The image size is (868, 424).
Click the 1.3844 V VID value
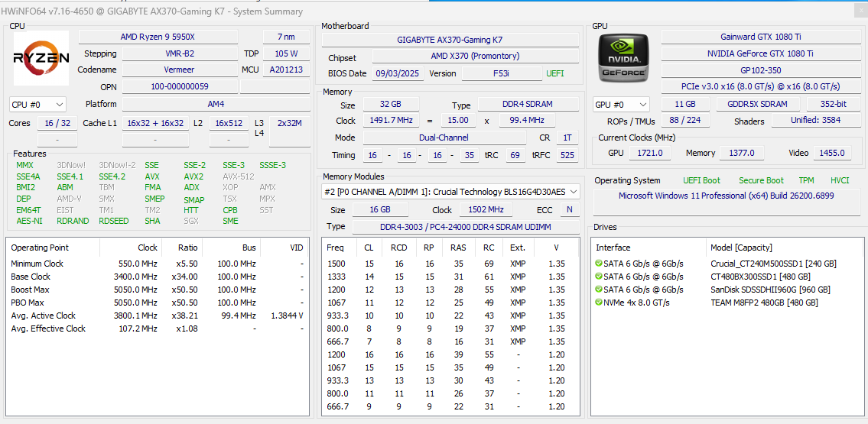[x=288, y=316]
